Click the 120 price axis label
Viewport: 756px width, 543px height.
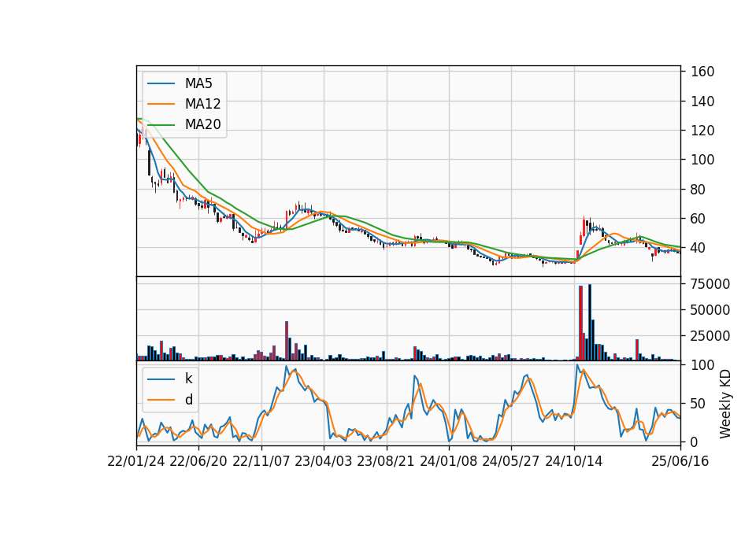(x=702, y=131)
